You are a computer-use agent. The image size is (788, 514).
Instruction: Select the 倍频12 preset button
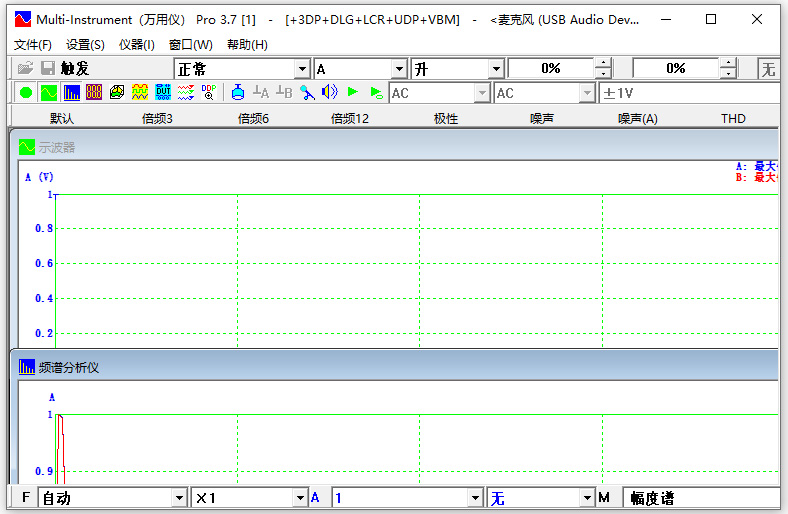tap(350, 119)
